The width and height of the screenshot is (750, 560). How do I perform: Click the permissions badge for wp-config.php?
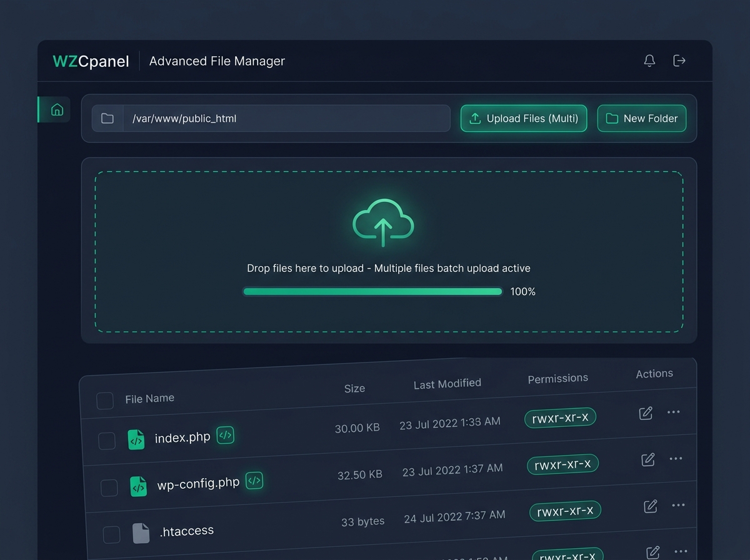pos(562,464)
